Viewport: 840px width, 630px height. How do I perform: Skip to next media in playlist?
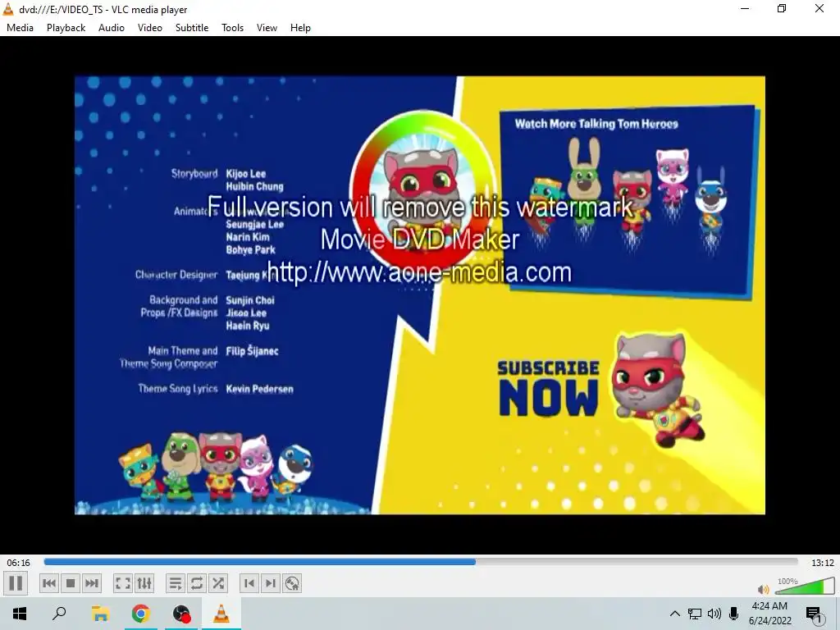(92, 583)
